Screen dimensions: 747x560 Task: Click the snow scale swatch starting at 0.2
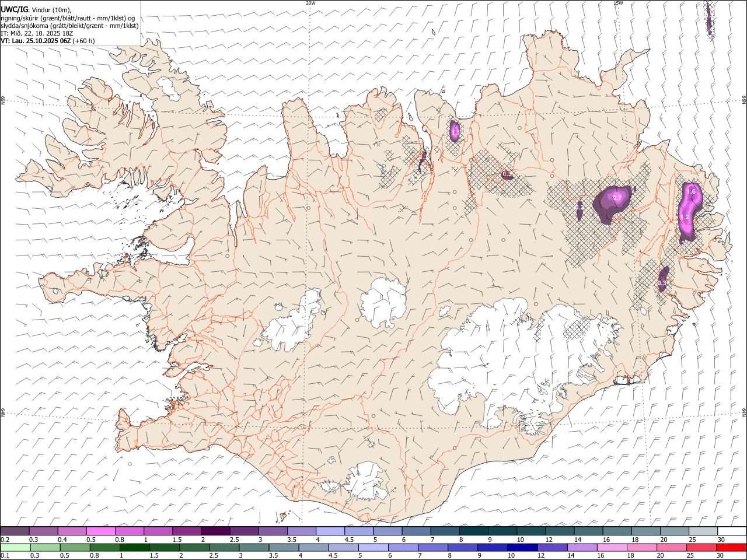[x=15, y=531]
